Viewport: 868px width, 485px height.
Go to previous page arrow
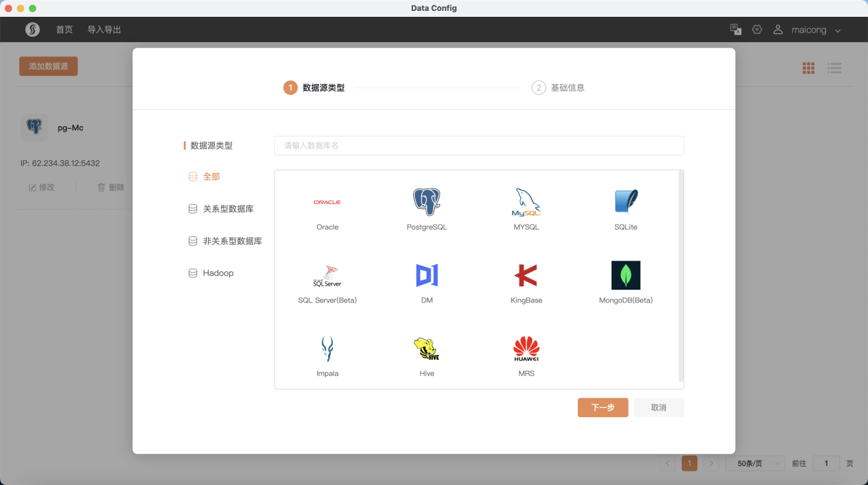(x=667, y=463)
